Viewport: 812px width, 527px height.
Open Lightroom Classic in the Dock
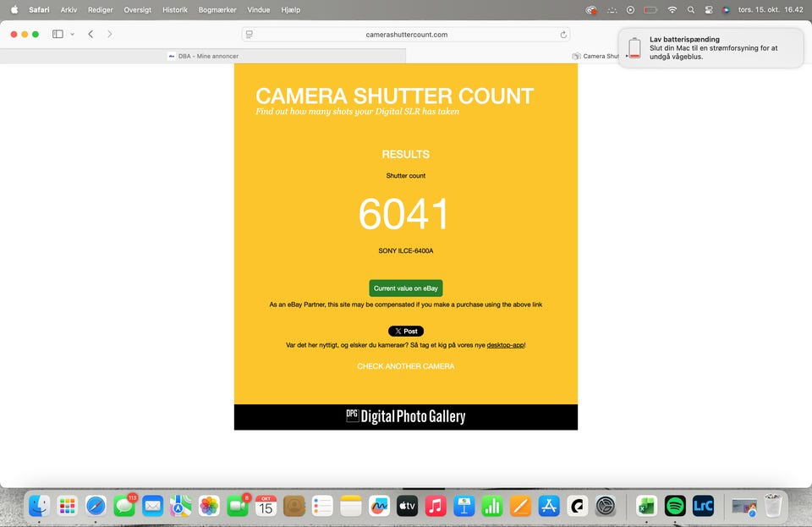pyautogui.click(x=703, y=506)
